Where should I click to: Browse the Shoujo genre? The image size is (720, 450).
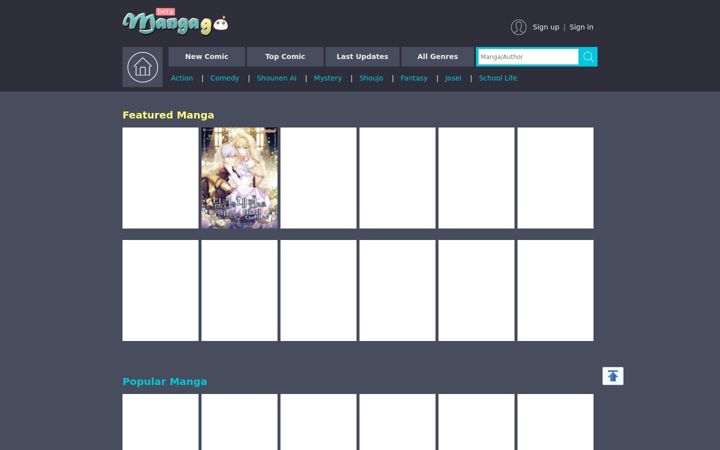[371, 78]
